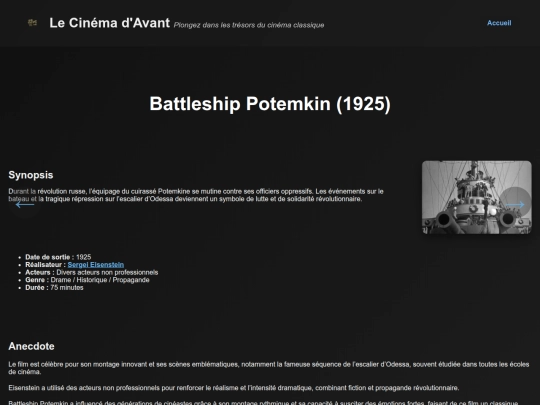Select the Genre Drame / Historique / Propagande line
The height and width of the screenshot is (405, 540).
pos(87,280)
